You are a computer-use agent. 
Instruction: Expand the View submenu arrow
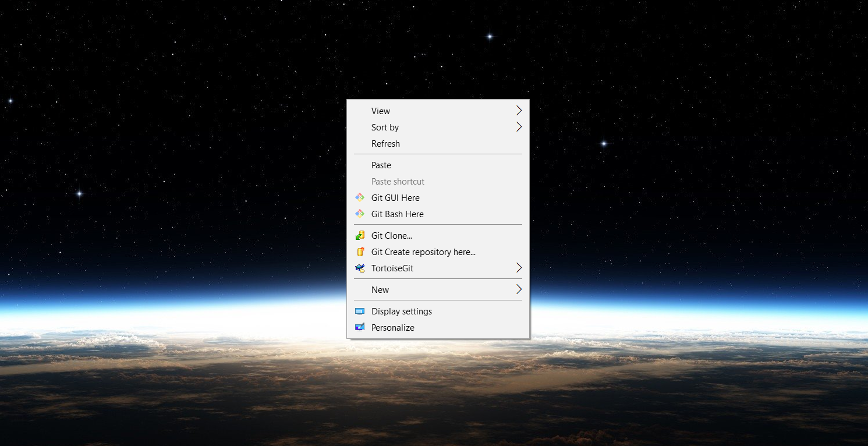point(519,111)
